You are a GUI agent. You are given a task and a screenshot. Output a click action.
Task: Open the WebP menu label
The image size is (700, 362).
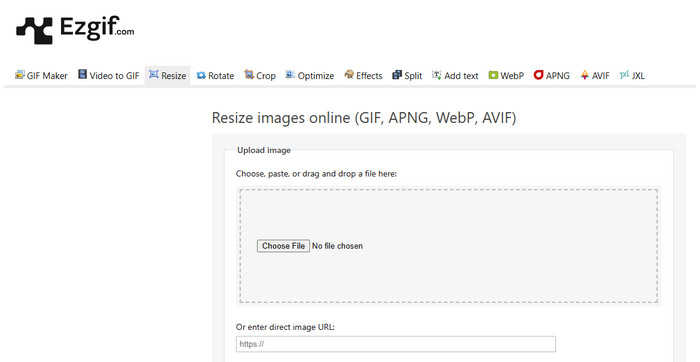512,76
